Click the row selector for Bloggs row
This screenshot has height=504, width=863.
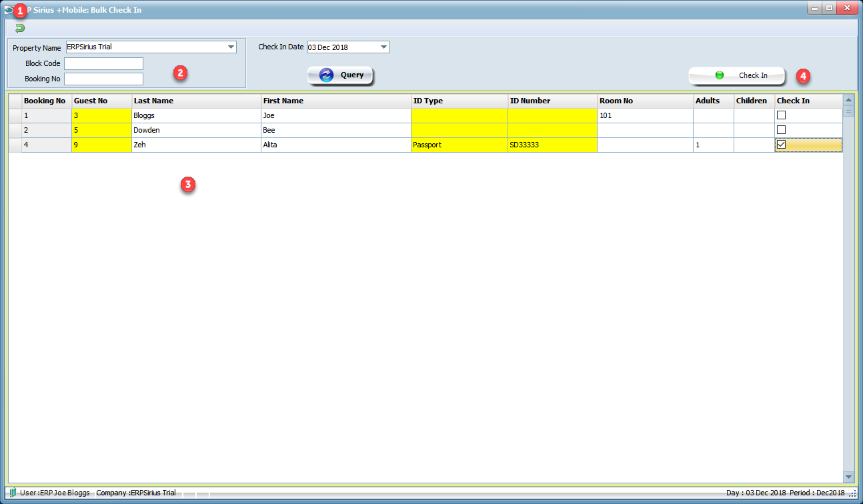tap(15, 115)
